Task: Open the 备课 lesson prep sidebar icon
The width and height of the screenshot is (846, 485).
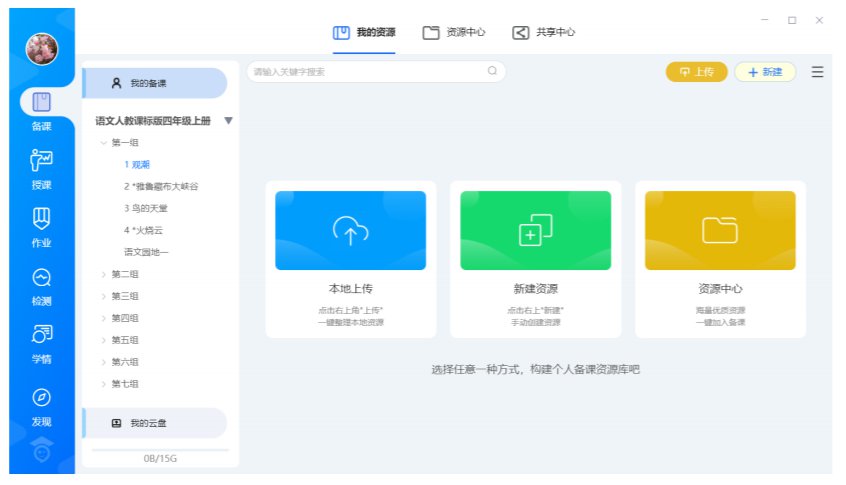Action: pyautogui.click(x=41, y=104)
